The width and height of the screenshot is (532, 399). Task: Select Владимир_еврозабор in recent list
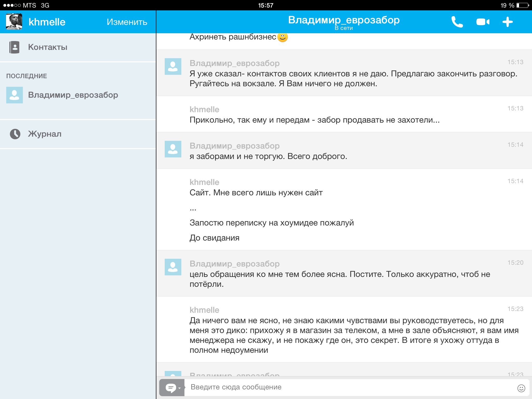pyautogui.click(x=73, y=95)
